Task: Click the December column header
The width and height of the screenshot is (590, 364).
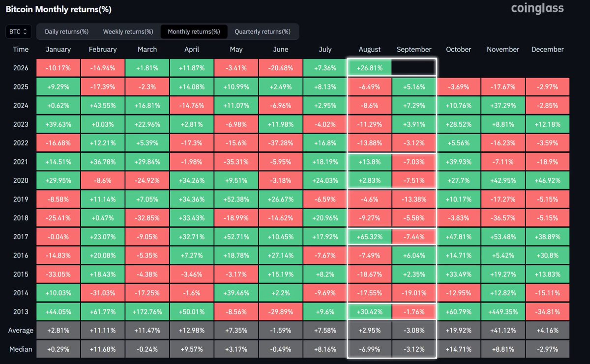Action: point(548,49)
